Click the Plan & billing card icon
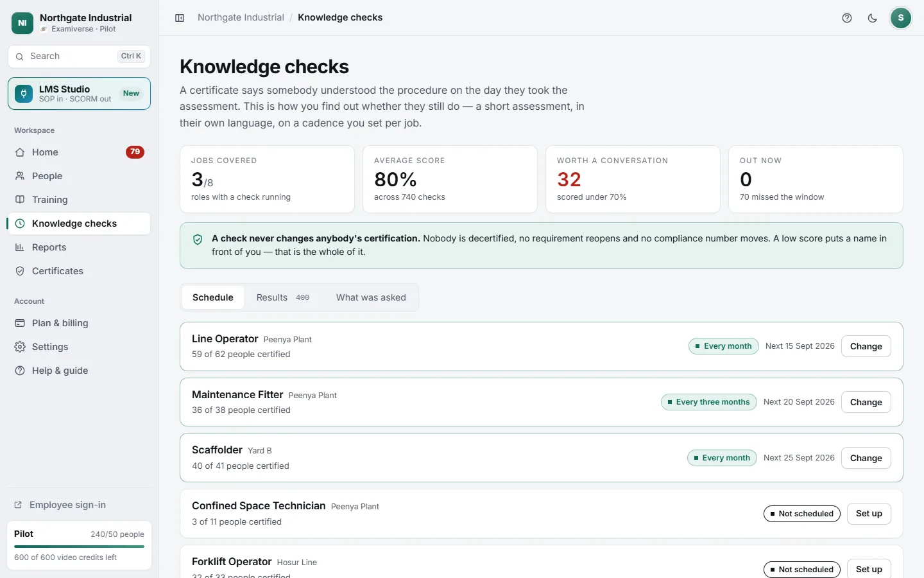Image resolution: width=924 pixels, height=578 pixels. coord(20,323)
